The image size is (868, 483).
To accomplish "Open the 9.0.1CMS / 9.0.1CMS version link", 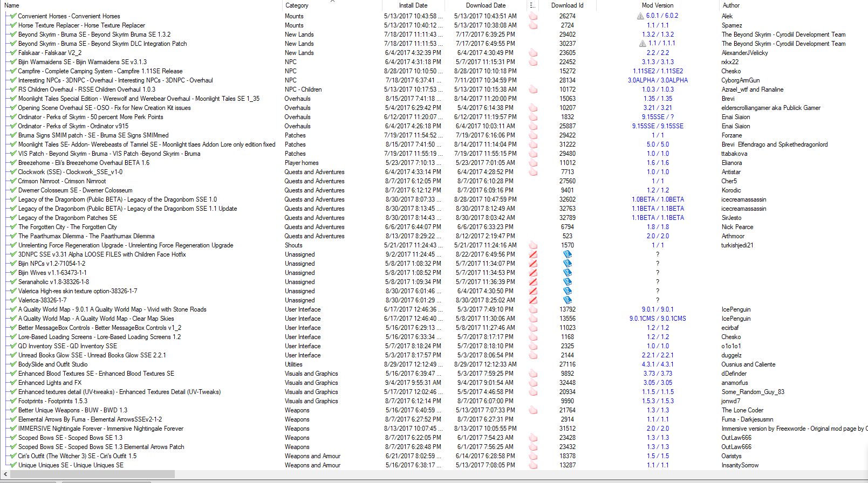I will 658,319.
